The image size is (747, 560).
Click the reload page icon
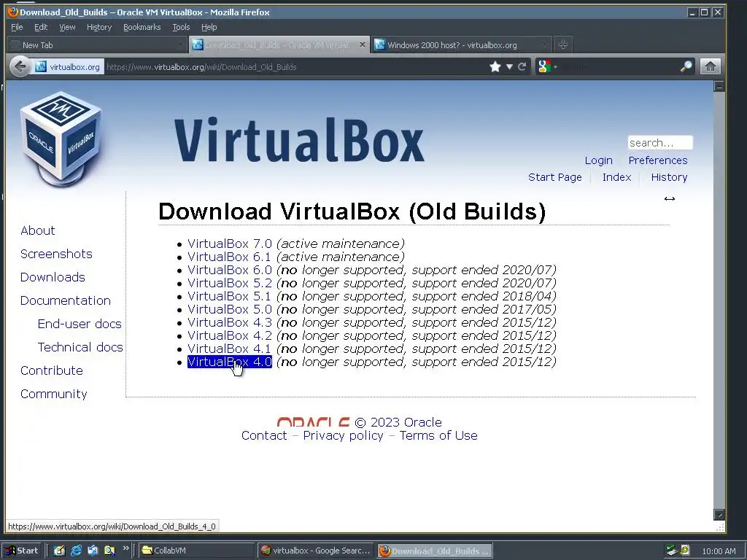pos(522,66)
